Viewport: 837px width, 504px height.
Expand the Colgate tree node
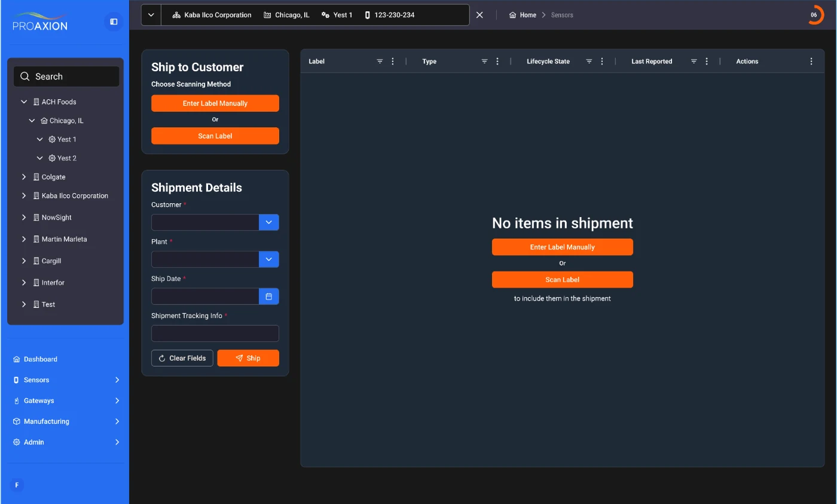[24, 177]
